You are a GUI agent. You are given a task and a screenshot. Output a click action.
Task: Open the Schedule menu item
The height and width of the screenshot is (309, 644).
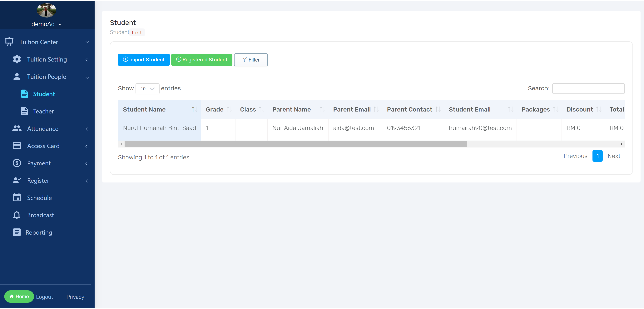click(x=39, y=198)
